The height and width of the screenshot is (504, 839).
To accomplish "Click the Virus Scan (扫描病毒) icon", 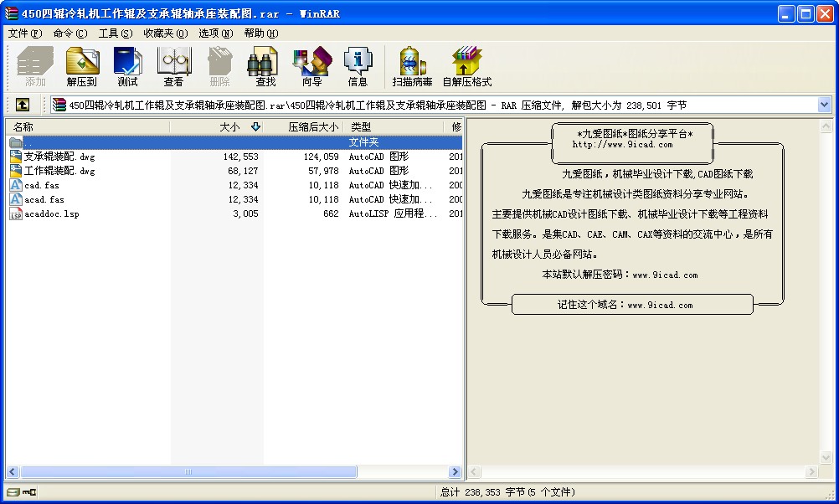I will click(412, 67).
